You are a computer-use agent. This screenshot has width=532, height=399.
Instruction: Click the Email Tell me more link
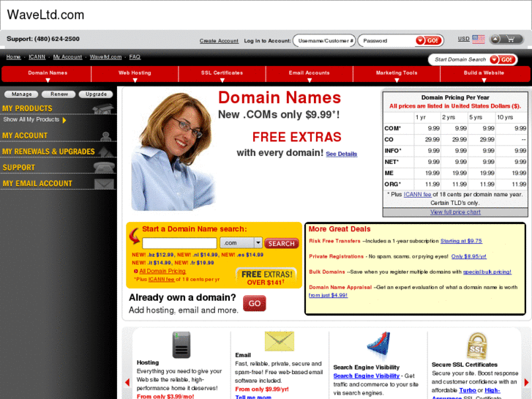tap(253, 397)
